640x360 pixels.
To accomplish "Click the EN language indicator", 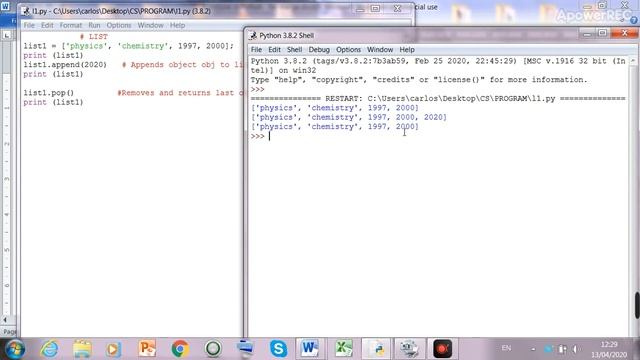I will click(x=506, y=348).
